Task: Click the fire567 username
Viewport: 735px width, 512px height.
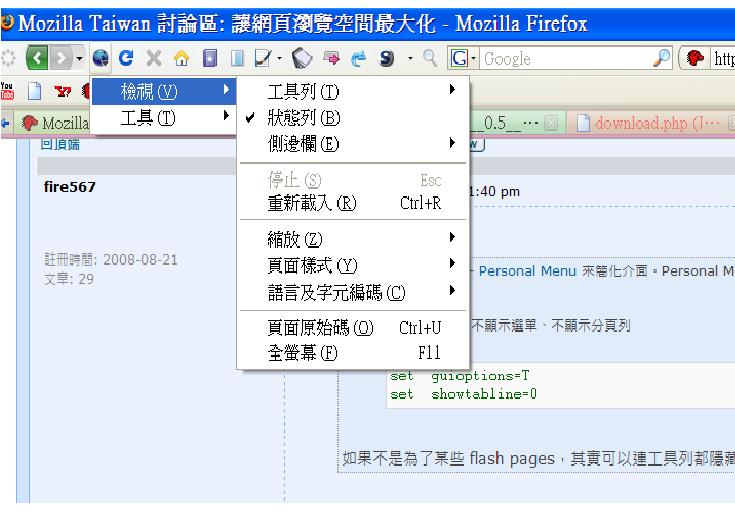Action: click(69, 187)
